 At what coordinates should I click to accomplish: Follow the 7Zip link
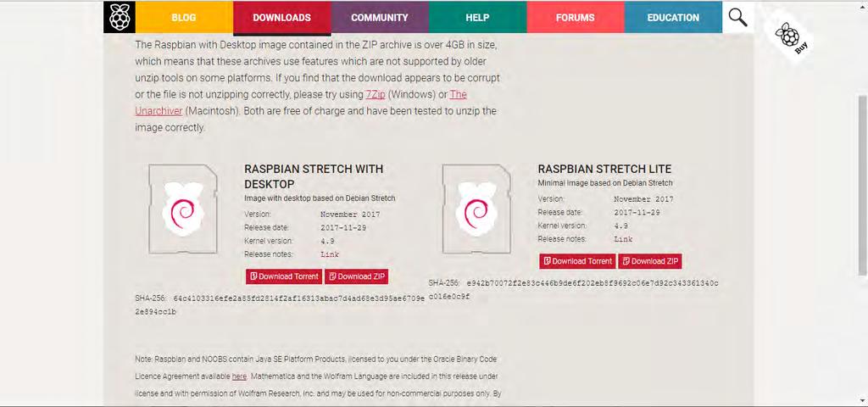tap(376, 94)
